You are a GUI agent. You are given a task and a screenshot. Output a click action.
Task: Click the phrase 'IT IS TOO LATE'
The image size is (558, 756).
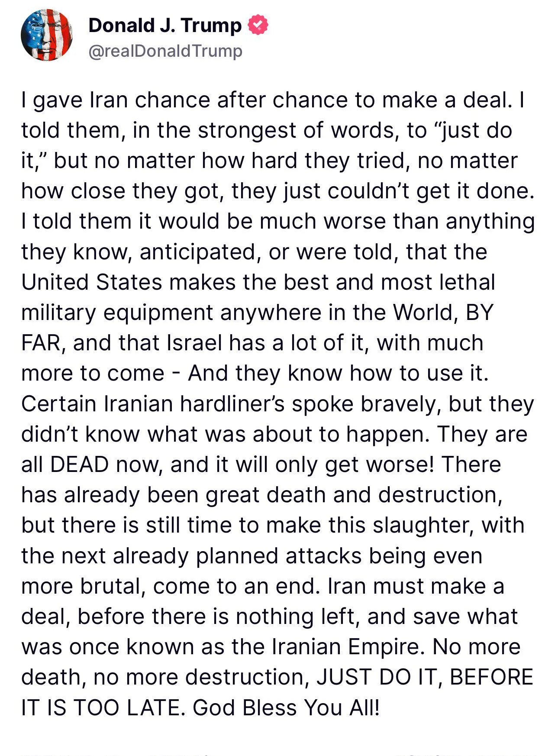(104, 708)
